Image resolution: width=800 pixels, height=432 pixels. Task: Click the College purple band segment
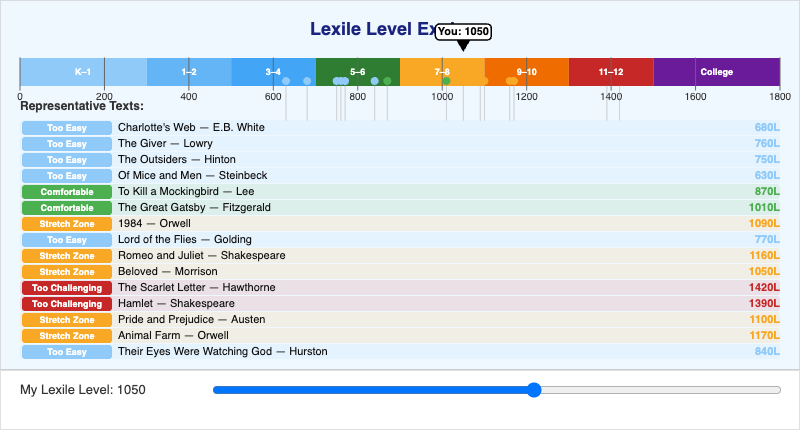click(716, 72)
